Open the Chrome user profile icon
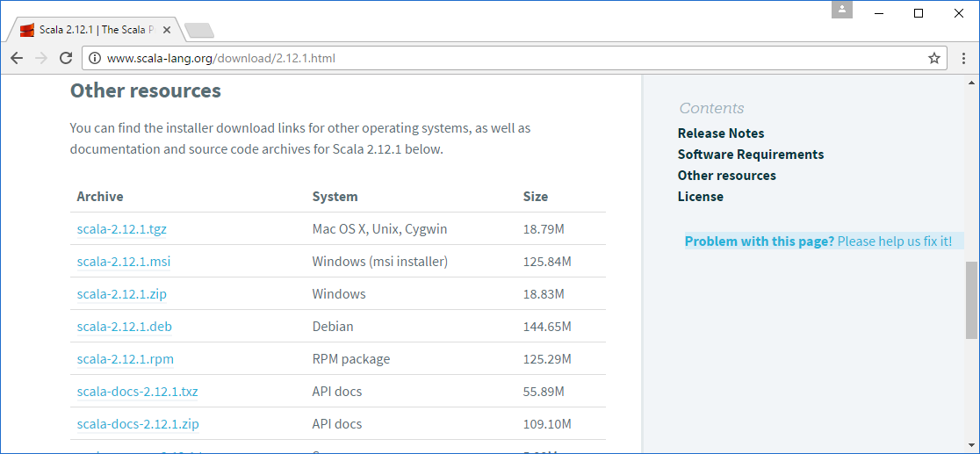Screen dimensions: 980x454 [x=842, y=10]
